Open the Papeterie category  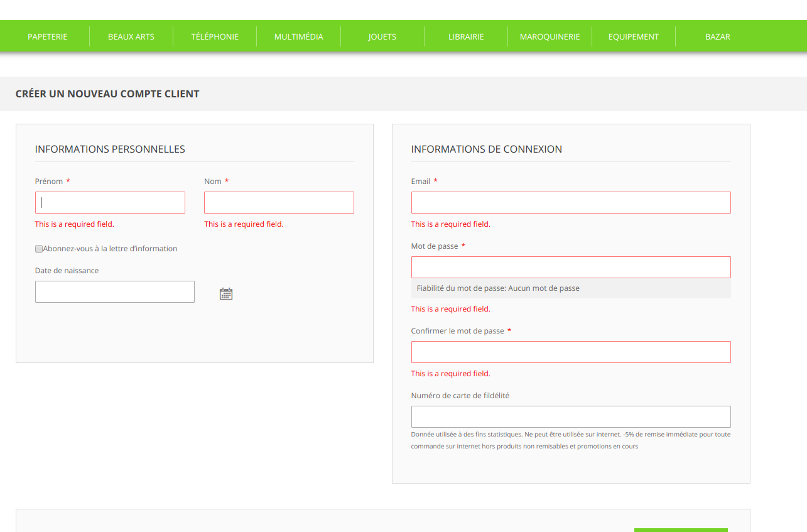(48, 36)
